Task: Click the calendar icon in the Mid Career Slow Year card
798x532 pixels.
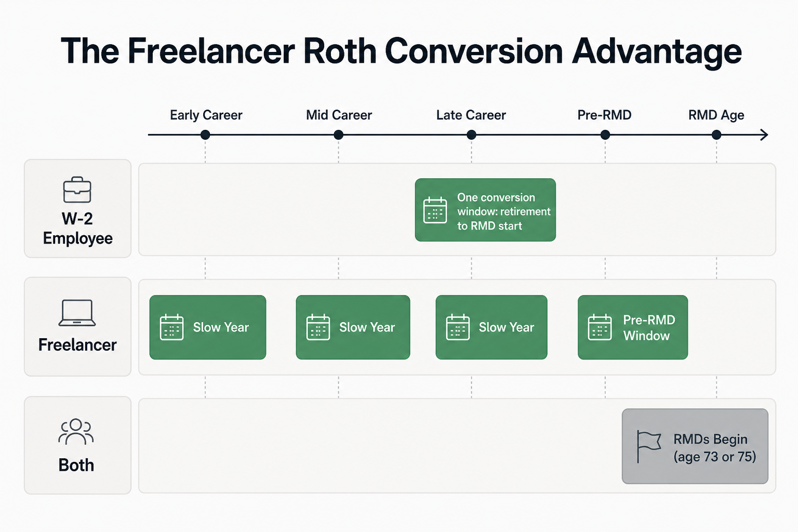Action: 318,327
